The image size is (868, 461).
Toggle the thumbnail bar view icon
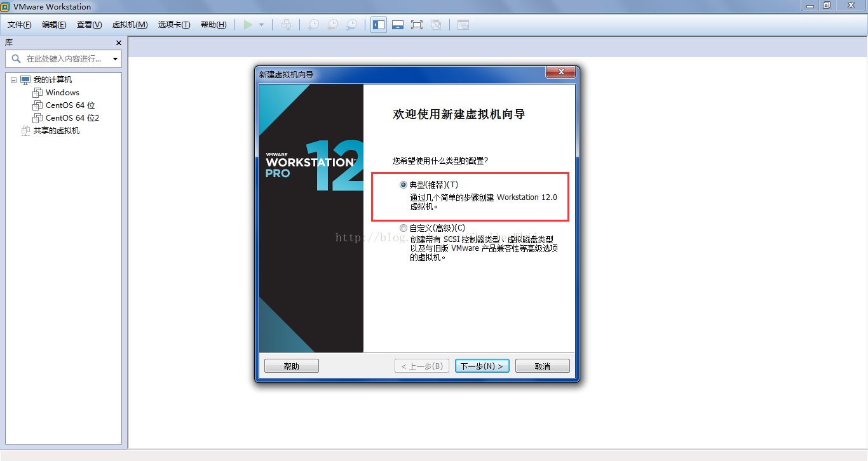398,25
